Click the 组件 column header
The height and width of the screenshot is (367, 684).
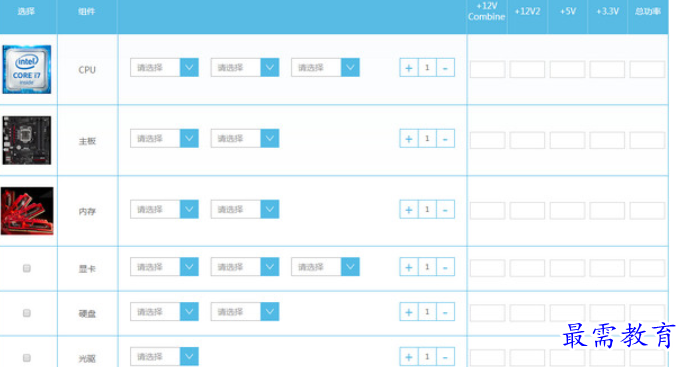coord(86,12)
